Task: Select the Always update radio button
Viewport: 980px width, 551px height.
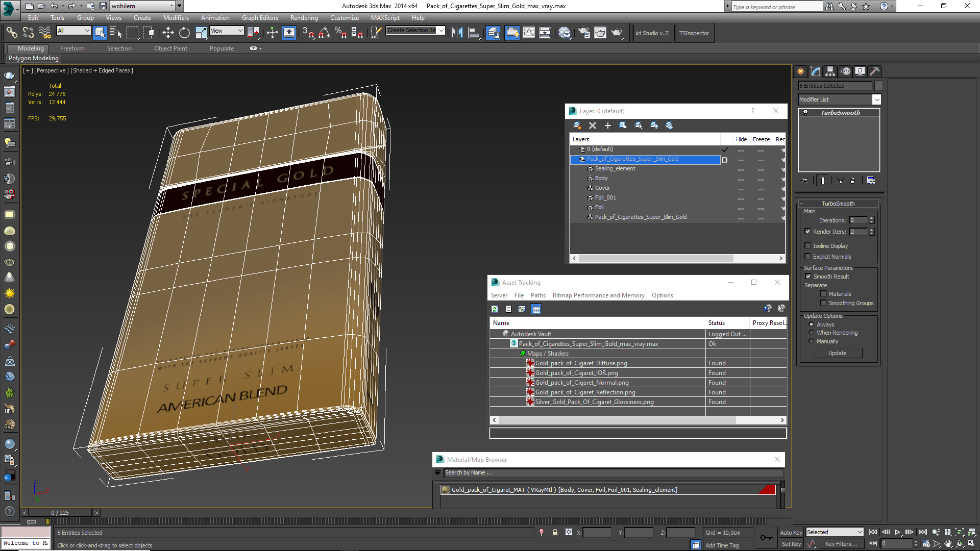Action: [x=812, y=324]
